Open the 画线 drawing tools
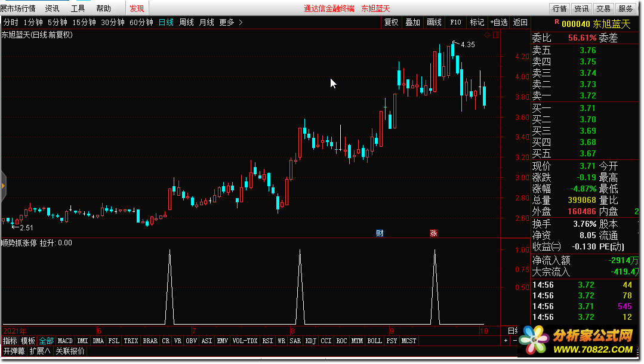The width and height of the screenshot is (644, 364). pyautogui.click(x=434, y=22)
